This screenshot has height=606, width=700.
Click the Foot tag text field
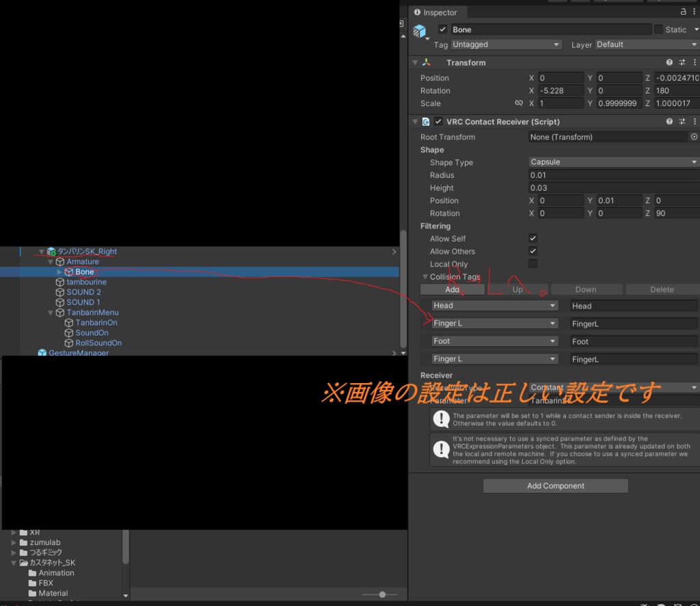(x=634, y=341)
